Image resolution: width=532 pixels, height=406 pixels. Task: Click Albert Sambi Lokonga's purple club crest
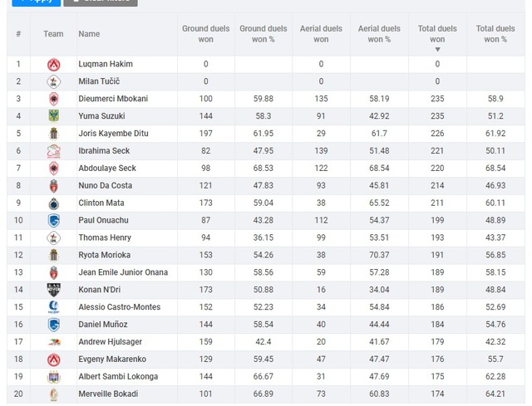click(54, 377)
